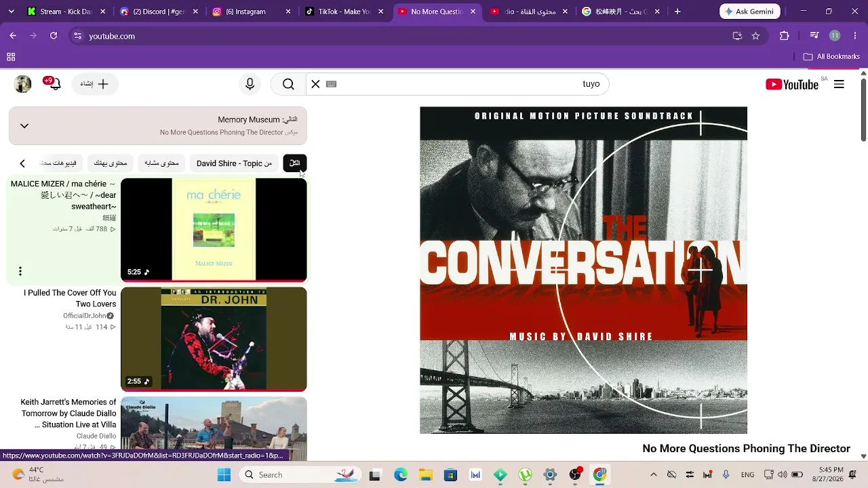Switch to the محتوى القناة YouTube tab
The image size is (868, 488).
[530, 12]
